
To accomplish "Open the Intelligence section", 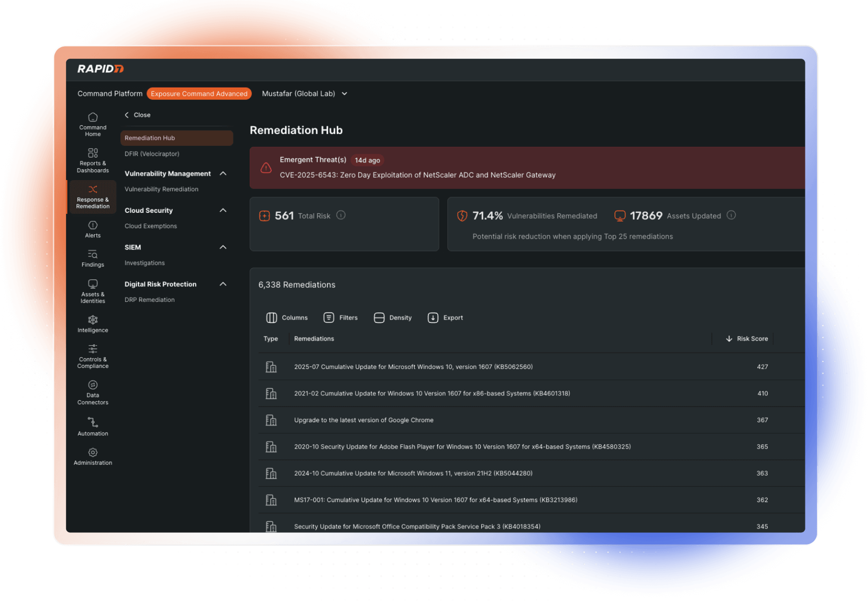I will pyautogui.click(x=93, y=324).
